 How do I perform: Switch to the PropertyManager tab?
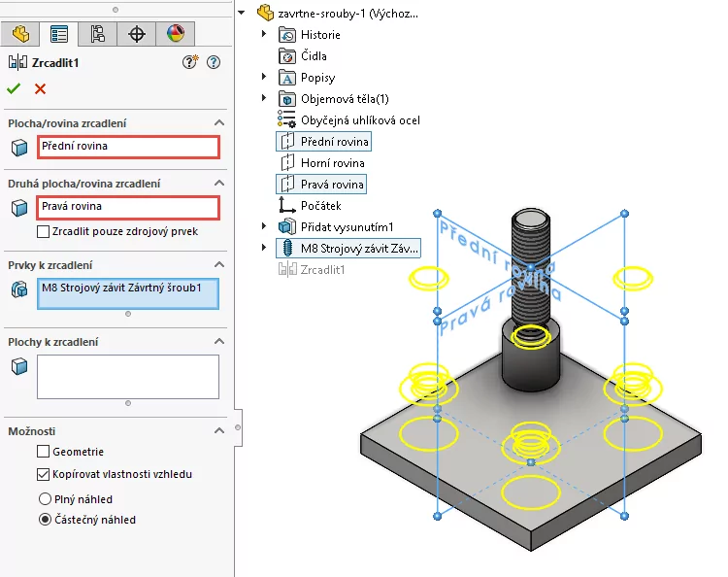click(x=59, y=34)
